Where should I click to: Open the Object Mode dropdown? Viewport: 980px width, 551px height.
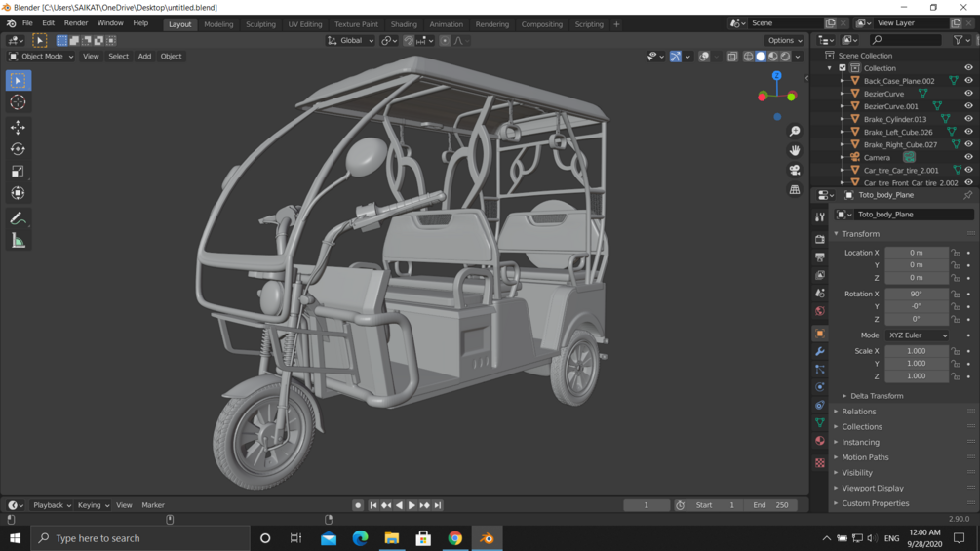[42, 57]
